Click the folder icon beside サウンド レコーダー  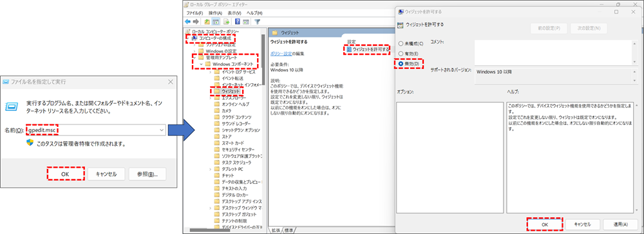coord(217,123)
